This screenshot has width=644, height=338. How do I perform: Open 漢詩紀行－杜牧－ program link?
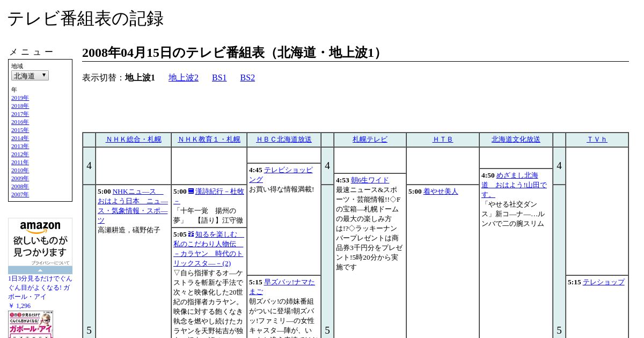[209, 196]
